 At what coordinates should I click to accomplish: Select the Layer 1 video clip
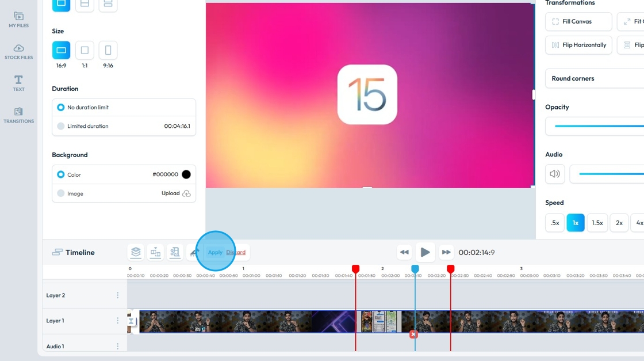392,321
